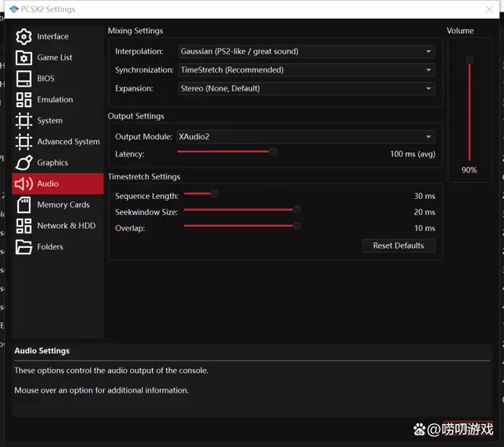Click the 100 ms (avg) latency value
Image resolution: width=504 pixels, height=447 pixels.
[x=413, y=154]
